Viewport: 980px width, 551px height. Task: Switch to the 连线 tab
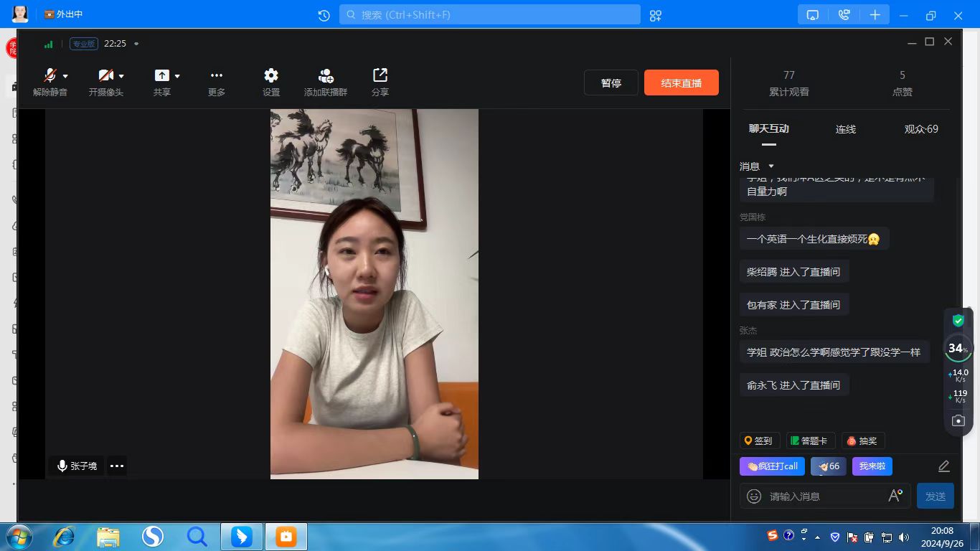(845, 129)
